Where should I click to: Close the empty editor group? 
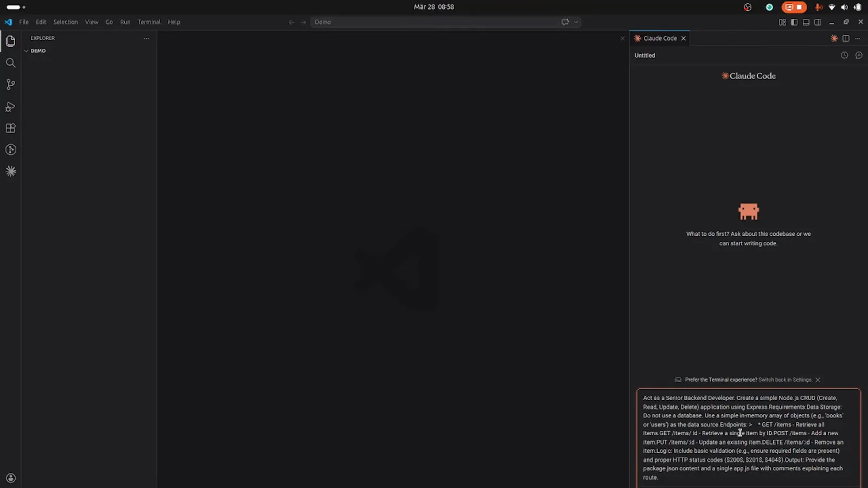(x=622, y=38)
